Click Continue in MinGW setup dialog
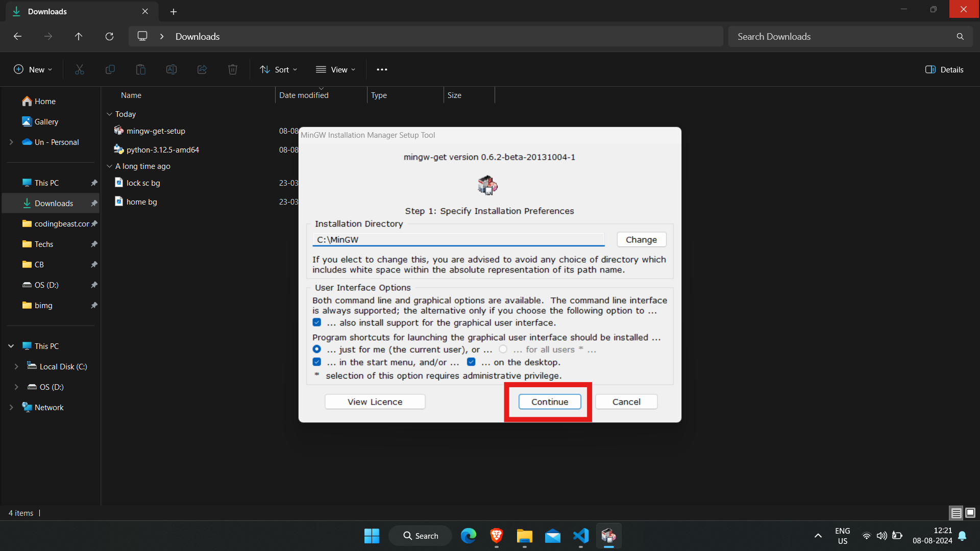 pos(550,402)
